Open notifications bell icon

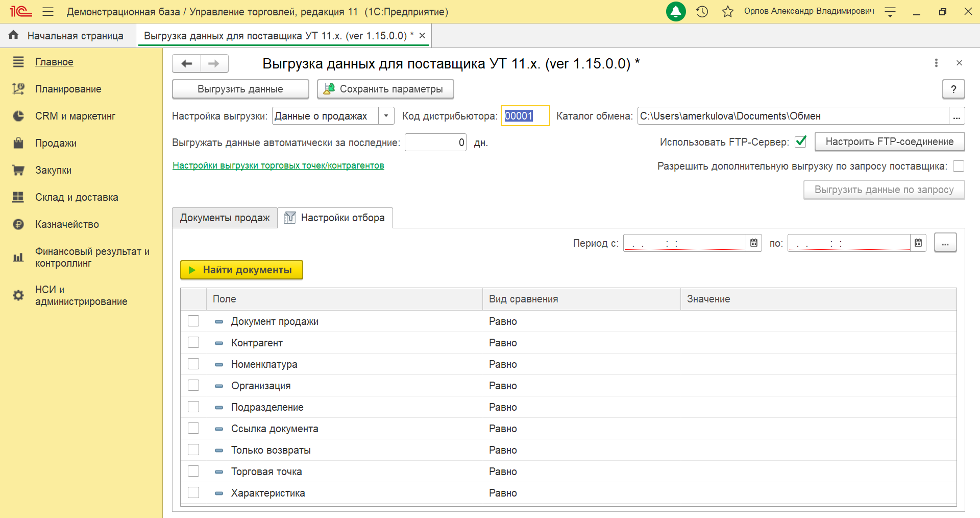[x=676, y=11]
